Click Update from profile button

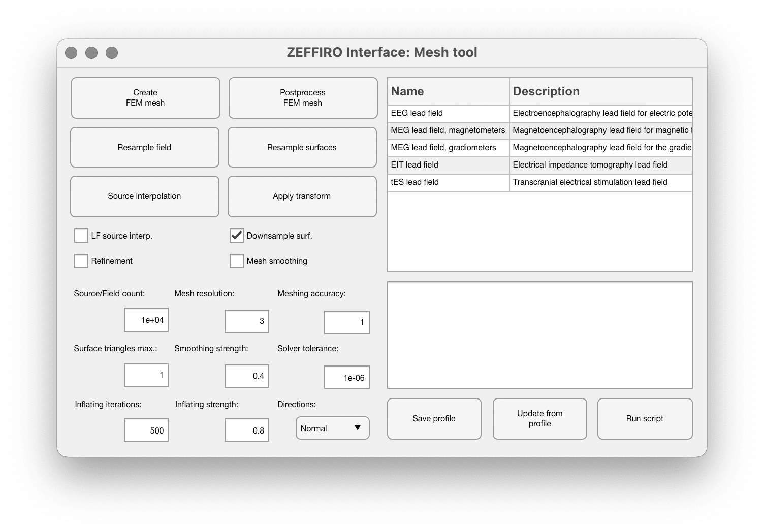(540, 419)
